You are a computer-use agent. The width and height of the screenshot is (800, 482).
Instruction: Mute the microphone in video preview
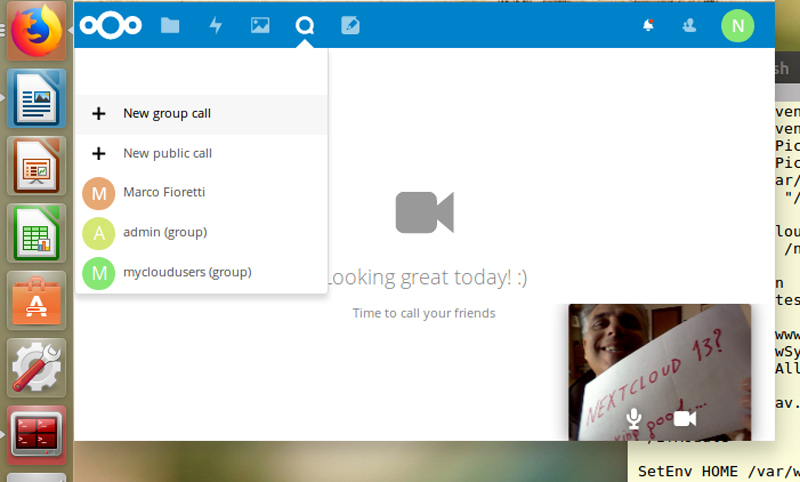pos(633,419)
